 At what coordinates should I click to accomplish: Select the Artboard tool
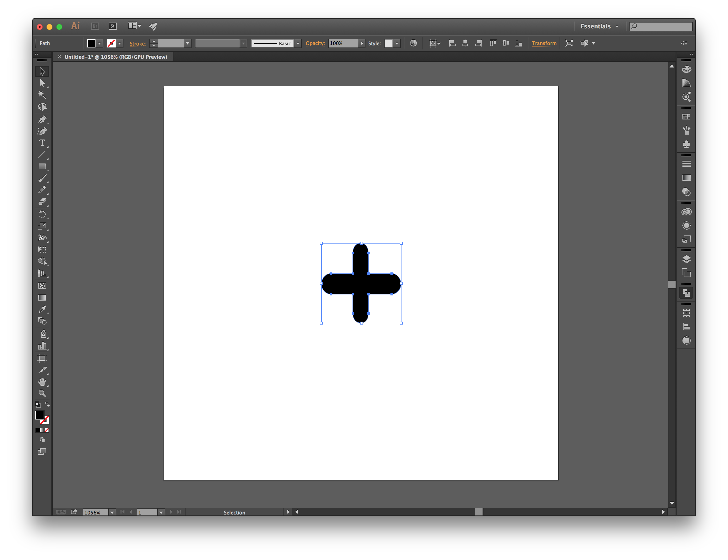point(42,359)
